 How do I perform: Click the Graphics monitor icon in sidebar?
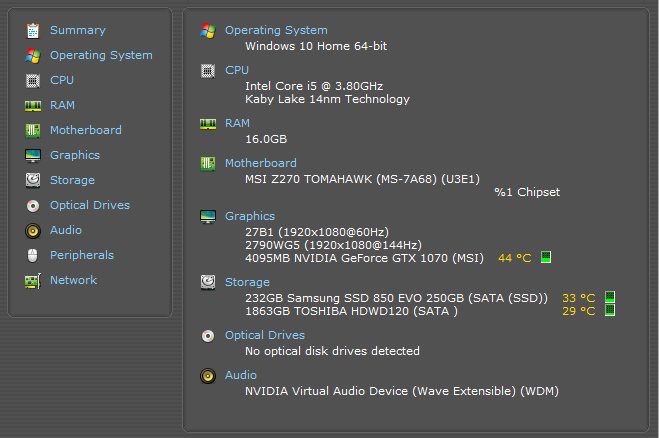[x=33, y=155]
